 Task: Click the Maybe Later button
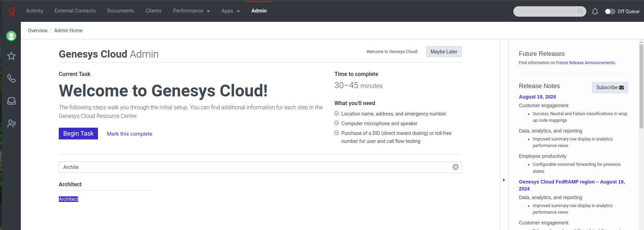[444, 52]
